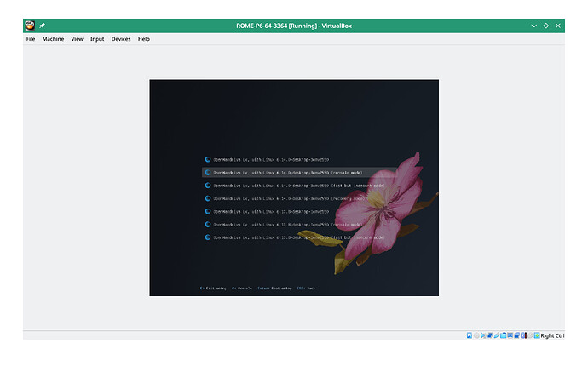The height and width of the screenshot is (366, 588).
Task: Choose the 6.14.0 recovery mode boot entry
Action: click(x=282, y=198)
